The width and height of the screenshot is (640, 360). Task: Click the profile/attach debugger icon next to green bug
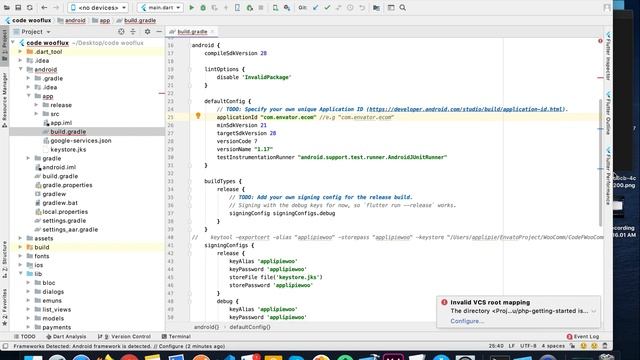click(214, 7)
